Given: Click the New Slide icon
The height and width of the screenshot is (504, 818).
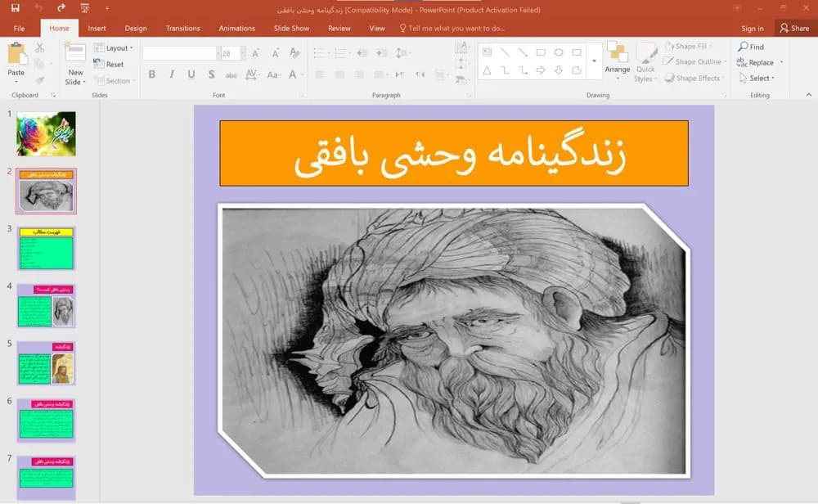Looking at the screenshot, I should pos(75,52).
